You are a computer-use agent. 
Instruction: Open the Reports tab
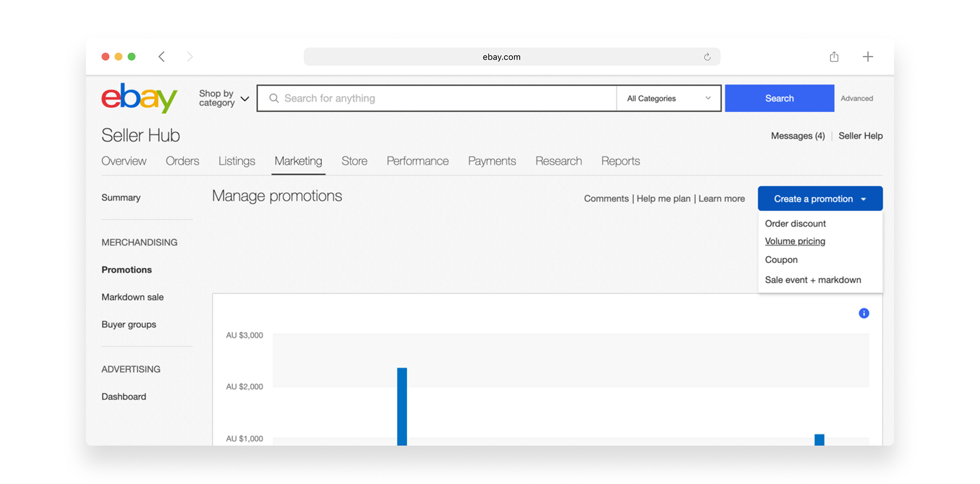click(x=621, y=161)
